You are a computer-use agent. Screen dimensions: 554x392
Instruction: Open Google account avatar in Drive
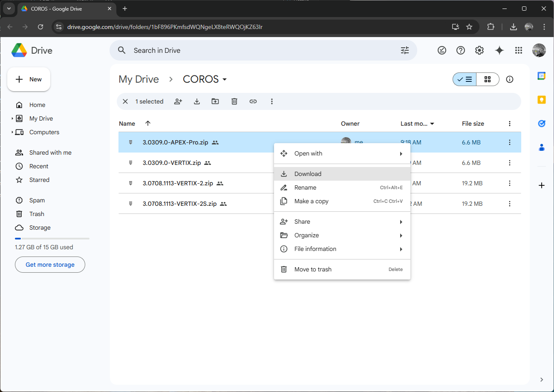coord(539,50)
